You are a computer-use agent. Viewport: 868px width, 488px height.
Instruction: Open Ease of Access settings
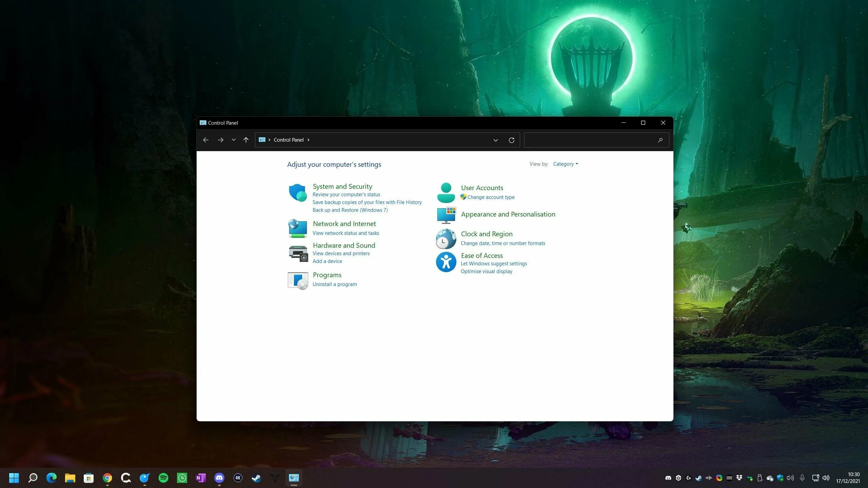click(480, 255)
